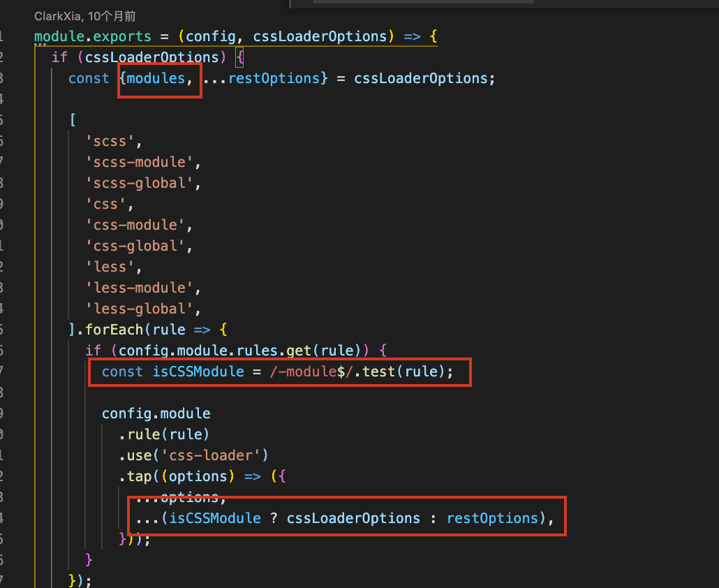Click the 'css-module' string entry
Viewport: 719px width, 588px height.
(135, 225)
